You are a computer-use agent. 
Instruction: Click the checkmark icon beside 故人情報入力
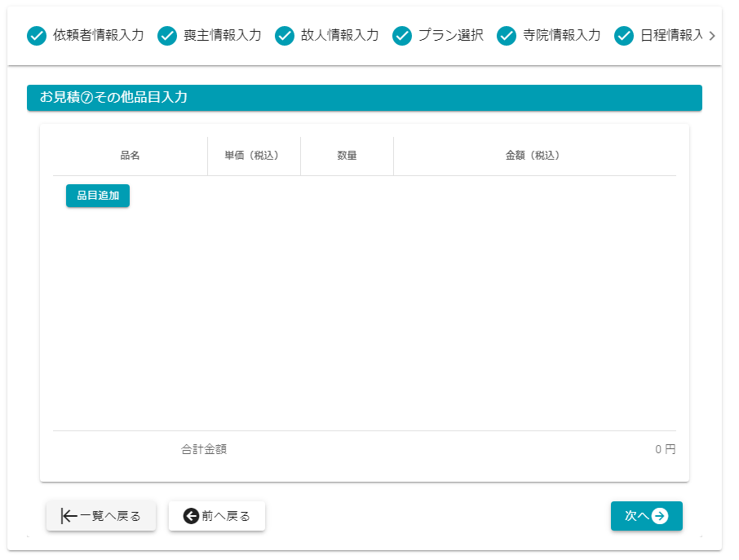coord(285,36)
